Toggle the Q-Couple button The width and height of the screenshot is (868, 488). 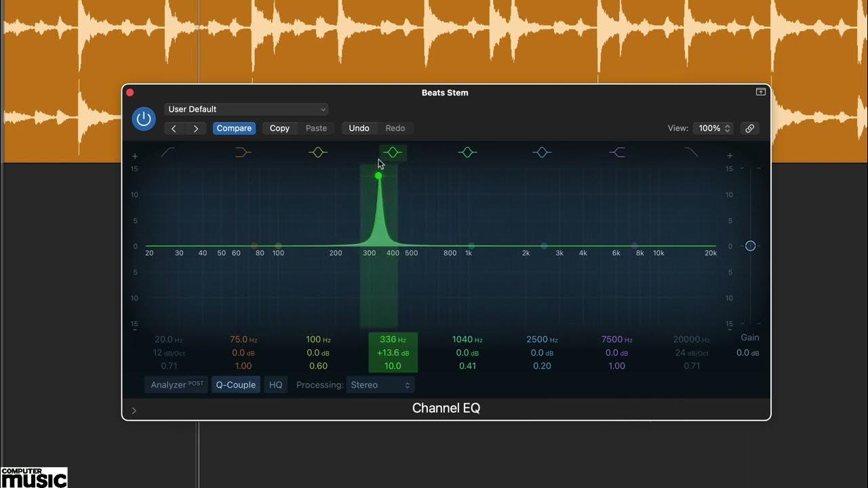pyautogui.click(x=236, y=385)
